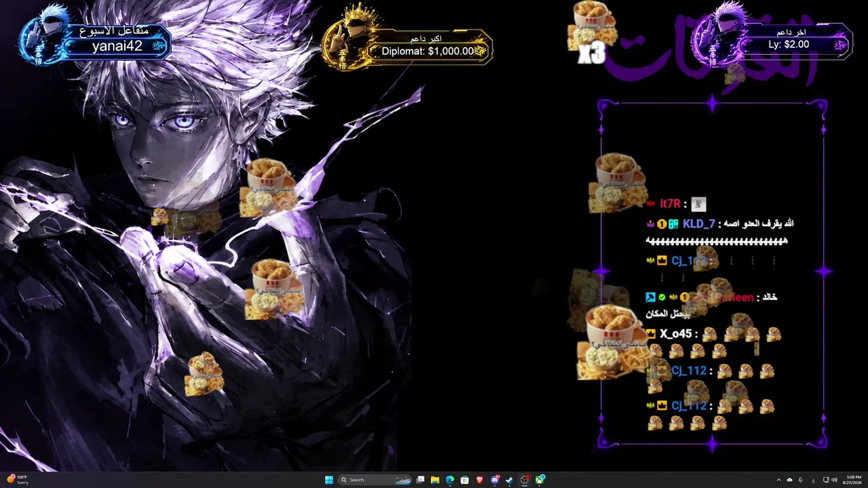
Task: Open the Windows Start menu
Action: click(x=329, y=480)
